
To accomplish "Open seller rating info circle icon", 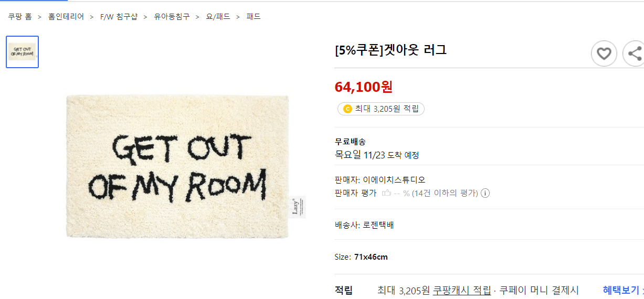I will pyautogui.click(x=485, y=193).
